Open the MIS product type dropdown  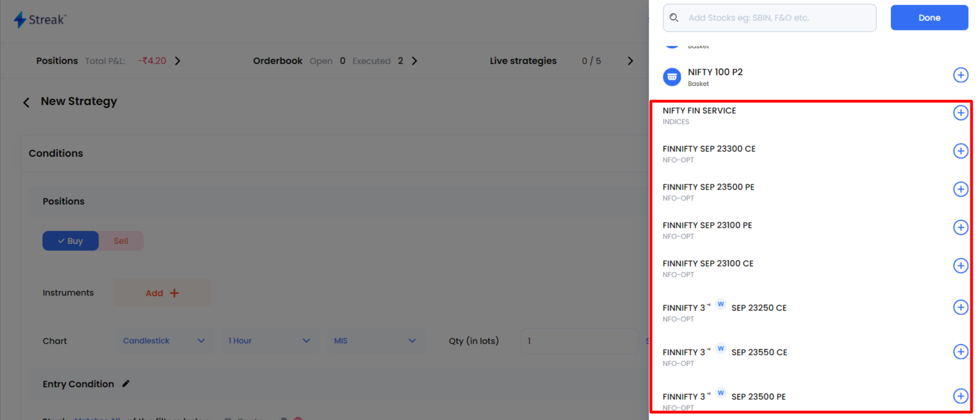[x=375, y=341]
